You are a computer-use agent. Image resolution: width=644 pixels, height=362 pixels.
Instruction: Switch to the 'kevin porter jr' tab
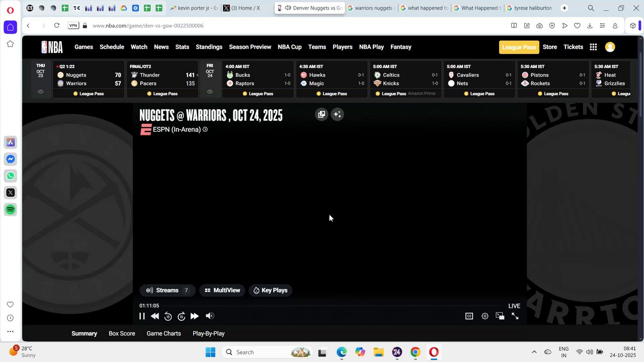coord(194,8)
